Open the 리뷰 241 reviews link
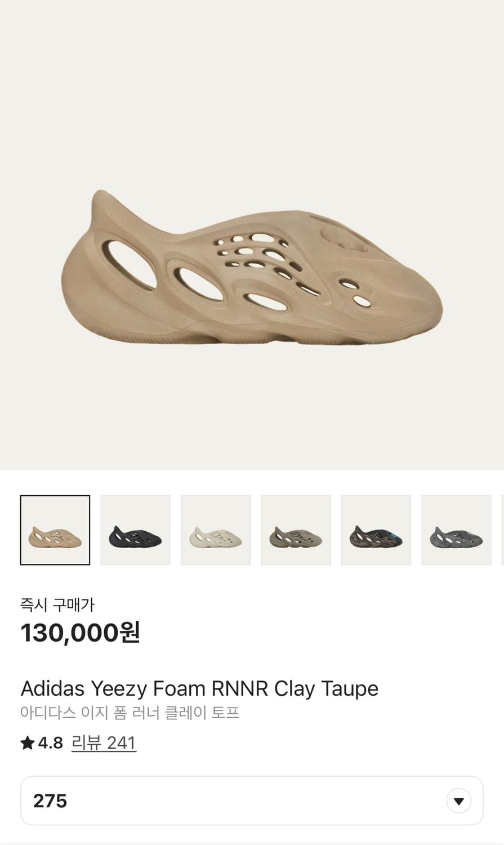This screenshot has height=845, width=504. pyautogui.click(x=104, y=743)
